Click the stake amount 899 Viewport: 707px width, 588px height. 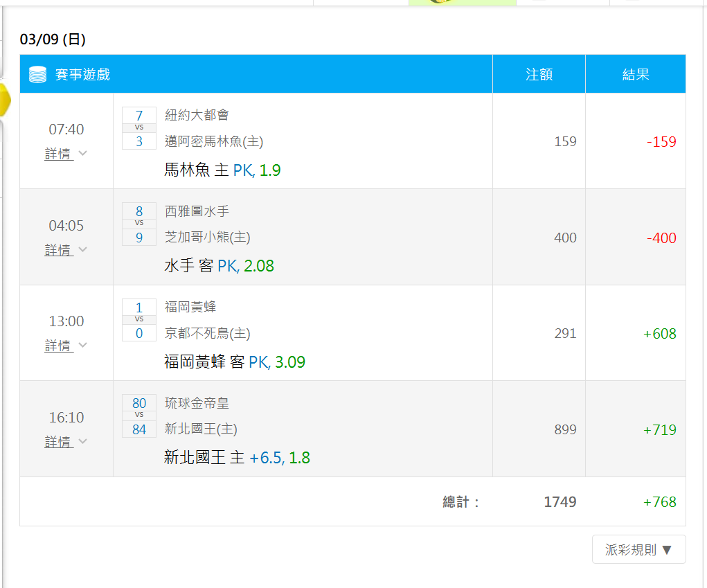[x=565, y=429]
